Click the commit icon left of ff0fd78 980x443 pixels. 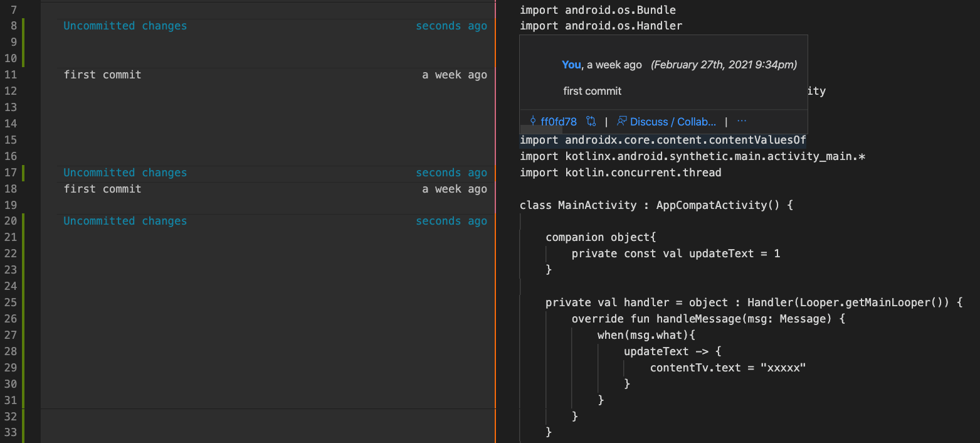[x=532, y=121]
